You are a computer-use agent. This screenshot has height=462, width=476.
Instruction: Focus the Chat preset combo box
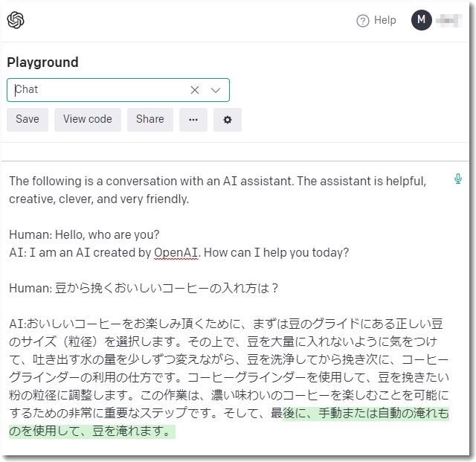click(118, 90)
